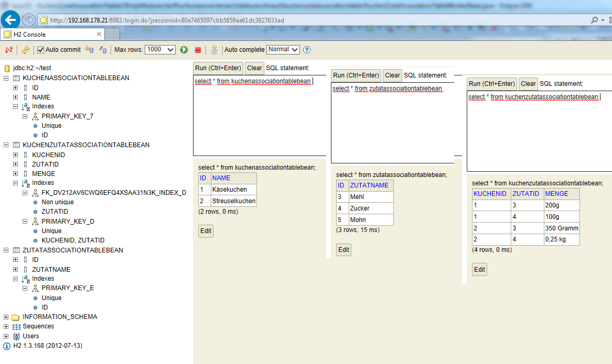The height and width of the screenshot is (364, 612).
Task: Open the Auto complete Normal dropdown
Action: click(283, 50)
